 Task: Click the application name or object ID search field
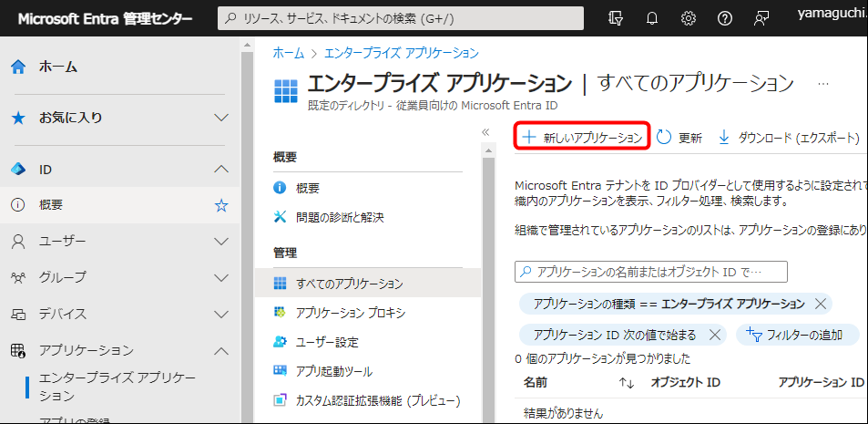click(x=651, y=272)
